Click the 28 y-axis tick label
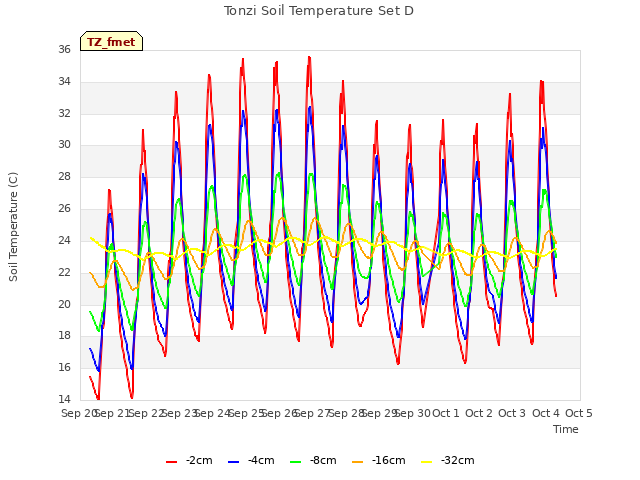The height and width of the screenshot is (480, 640). coord(64,176)
